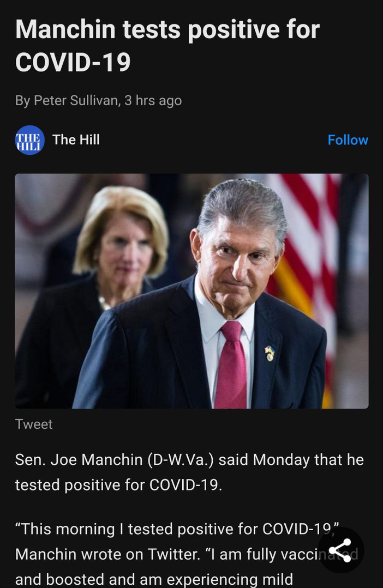Tap the tested positive for COVID-19 line
This screenshot has height=588, width=383.
tap(118, 485)
